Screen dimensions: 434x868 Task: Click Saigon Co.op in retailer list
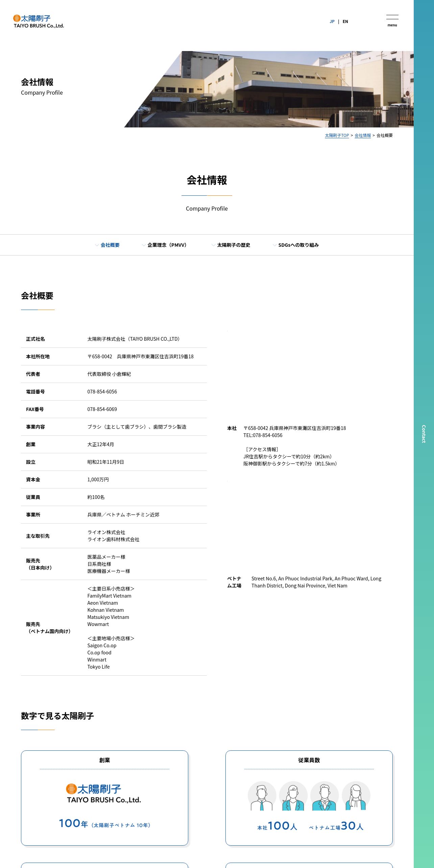tap(102, 646)
